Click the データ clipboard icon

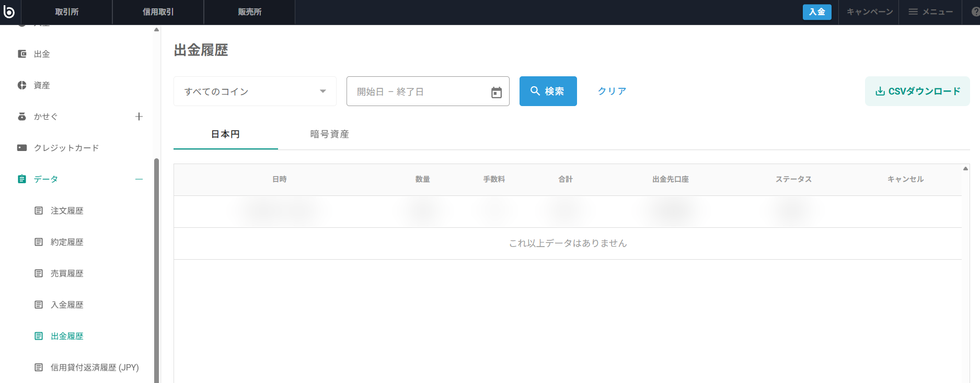[22, 179]
